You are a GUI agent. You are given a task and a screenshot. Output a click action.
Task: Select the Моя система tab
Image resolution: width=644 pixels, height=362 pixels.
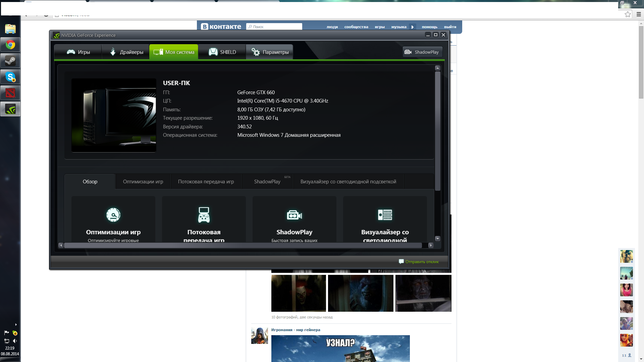click(x=174, y=52)
